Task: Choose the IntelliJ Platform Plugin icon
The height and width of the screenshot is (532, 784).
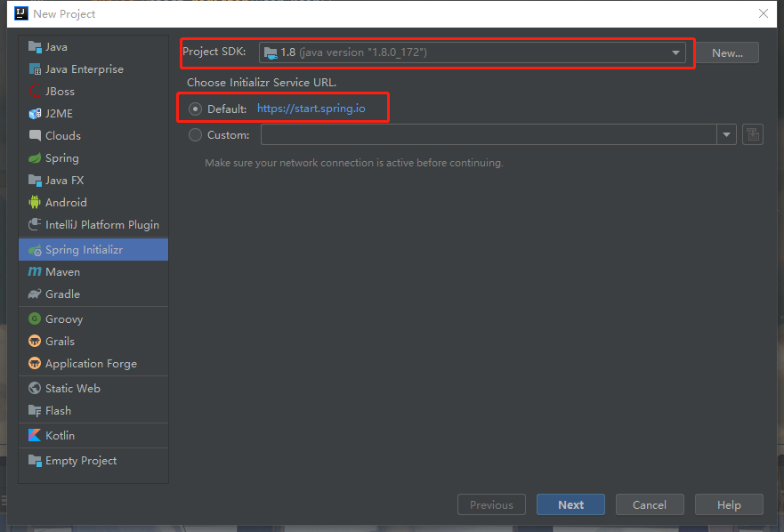Action: point(35,224)
